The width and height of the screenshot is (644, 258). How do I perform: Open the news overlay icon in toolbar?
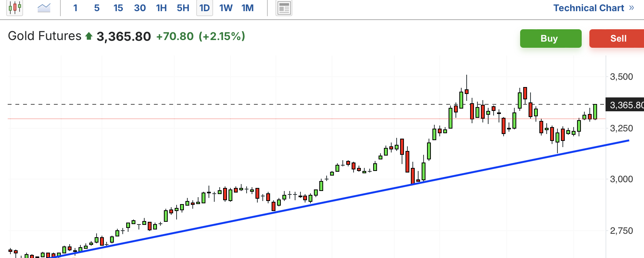[284, 8]
